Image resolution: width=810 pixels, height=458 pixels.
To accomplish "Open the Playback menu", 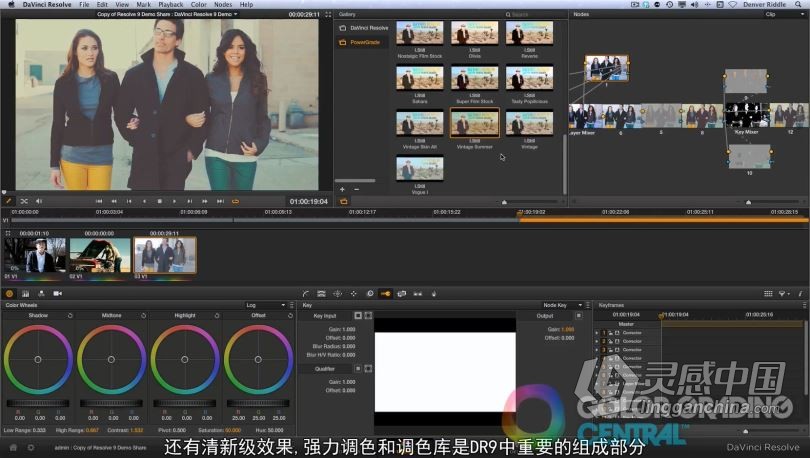I will pyautogui.click(x=170, y=5).
